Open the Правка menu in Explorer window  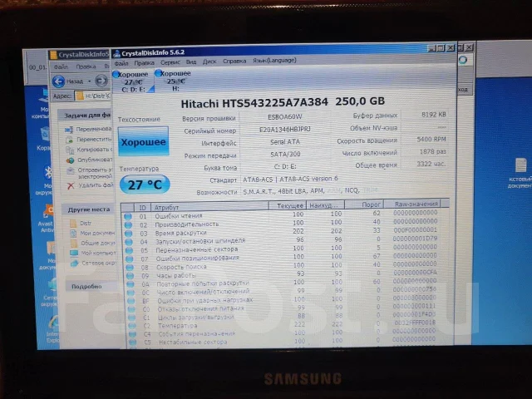click(x=86, y=66)
